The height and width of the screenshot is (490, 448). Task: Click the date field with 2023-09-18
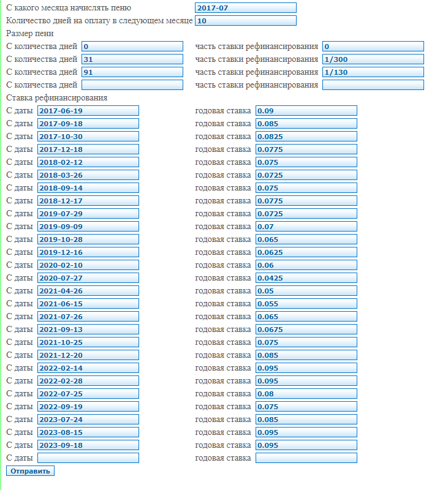point(88,445)
